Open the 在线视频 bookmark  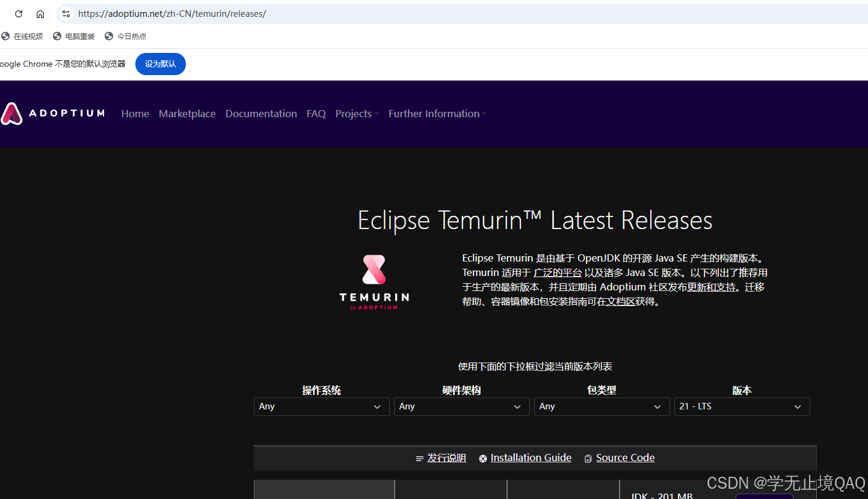tap(22, 36)
